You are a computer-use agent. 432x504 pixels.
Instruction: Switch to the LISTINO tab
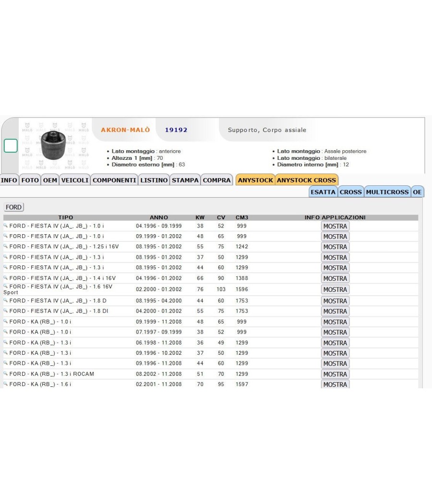(x=154, y=180)
